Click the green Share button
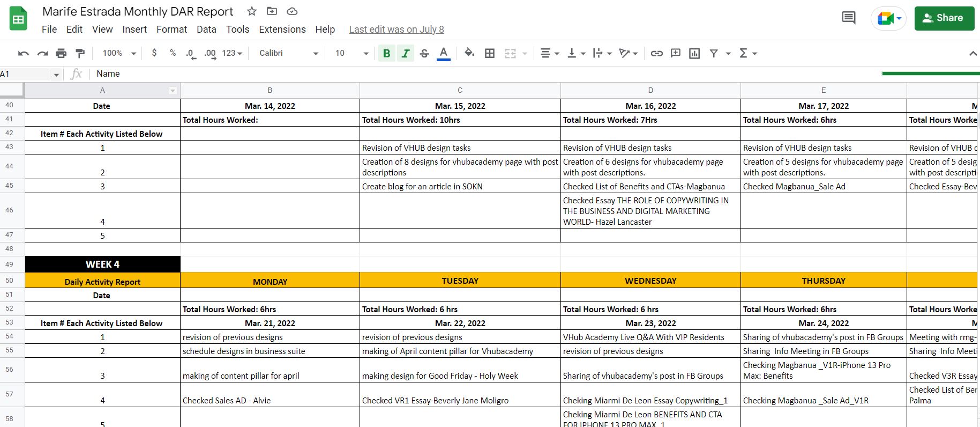The image size is (980, 427). [944, 18]
